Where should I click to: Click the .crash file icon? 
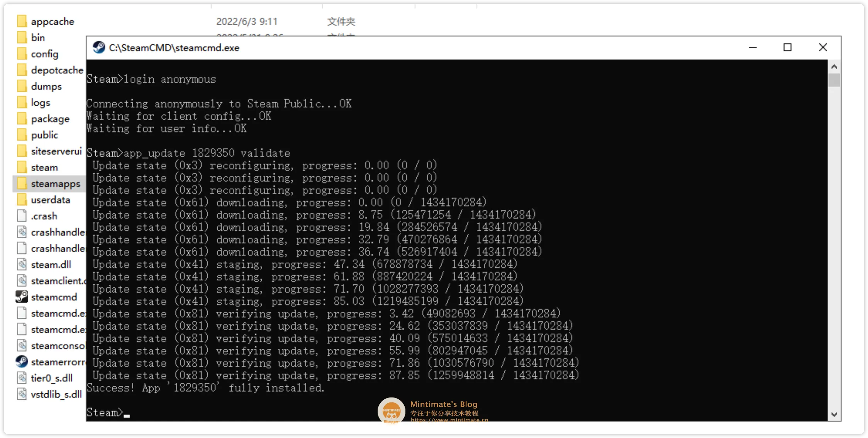point(22,216)
